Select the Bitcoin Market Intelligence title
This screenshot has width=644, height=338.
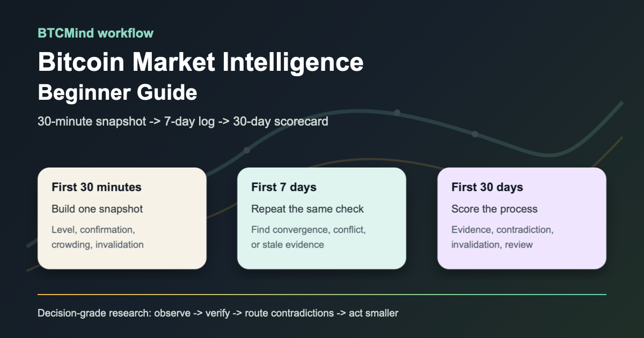201,62
